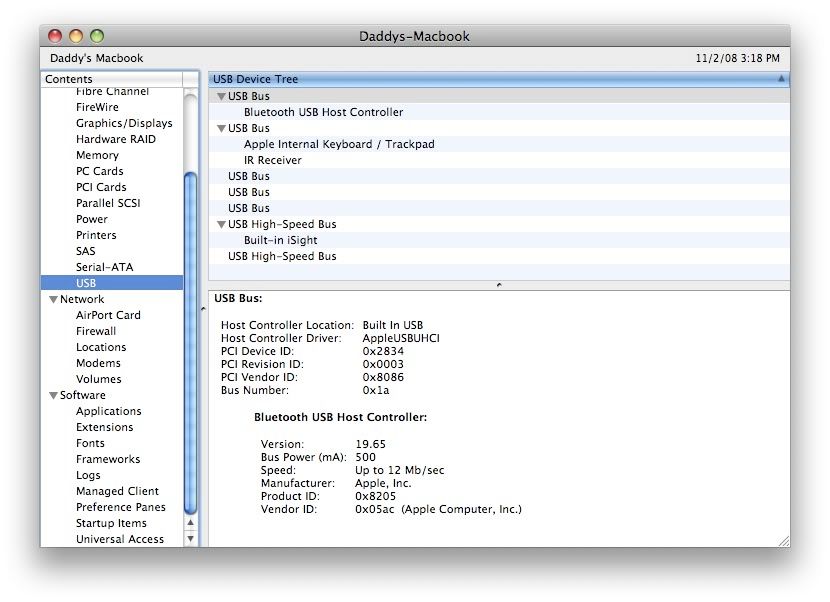Collapse the USB Bus containing Apple Internal Keyboard
The width and height of the screenshot is (830, 602).
(x=221, y=129)
